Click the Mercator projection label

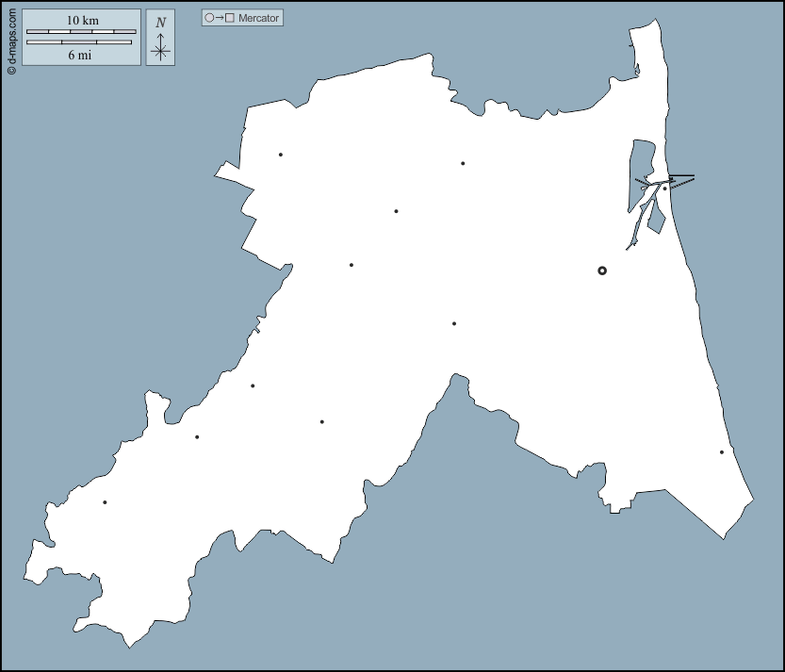click(258, 18)
